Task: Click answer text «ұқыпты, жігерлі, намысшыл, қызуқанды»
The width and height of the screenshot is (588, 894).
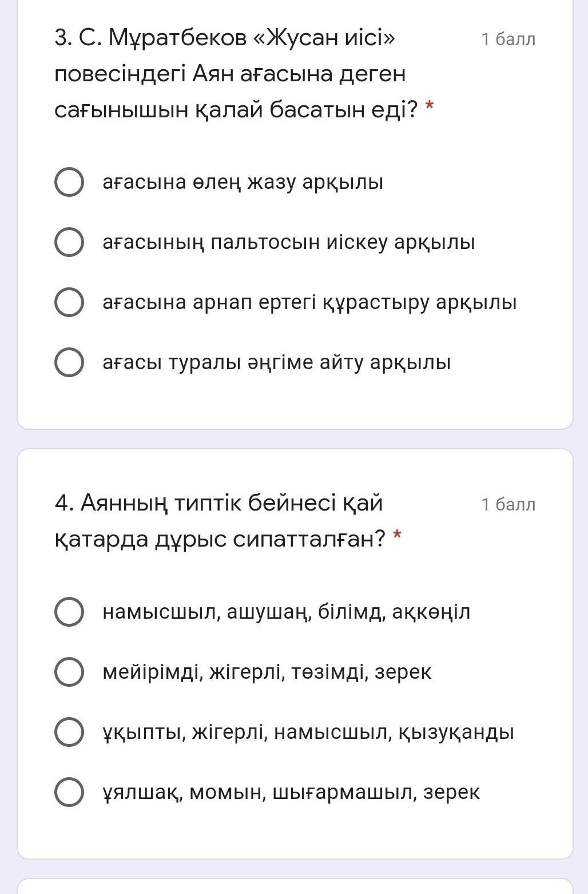Action: pyautogui.click(x=308, y=731)
